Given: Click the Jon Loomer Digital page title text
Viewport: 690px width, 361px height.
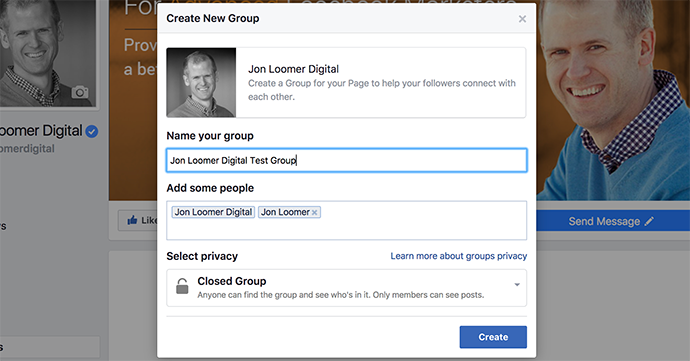Looking at the screenshot, I should click(x=293, y=69).
